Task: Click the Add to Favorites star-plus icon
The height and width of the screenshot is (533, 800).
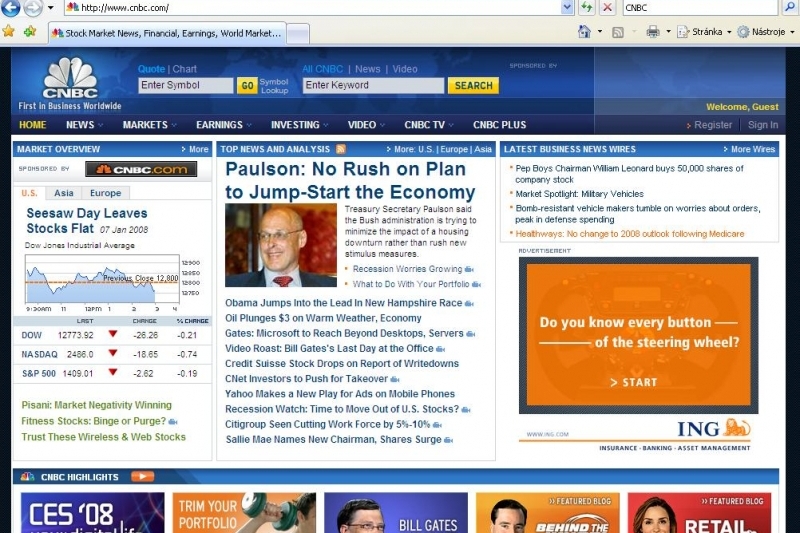Action: (x=30, y=32)
